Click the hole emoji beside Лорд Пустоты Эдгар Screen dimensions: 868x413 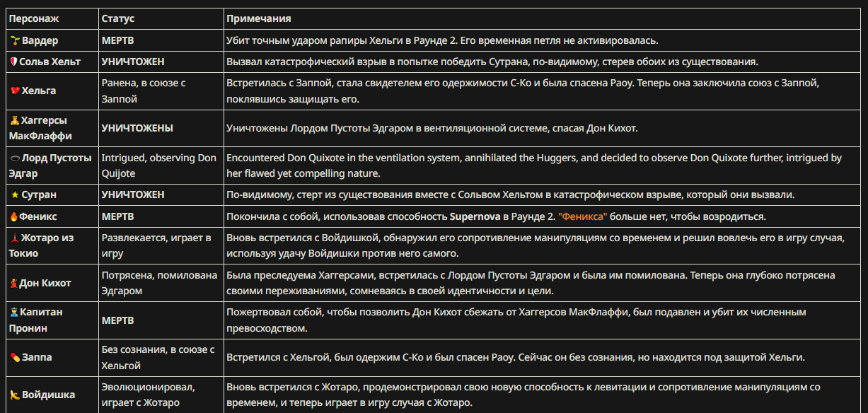pyautogui.click(x=13, y=158)
